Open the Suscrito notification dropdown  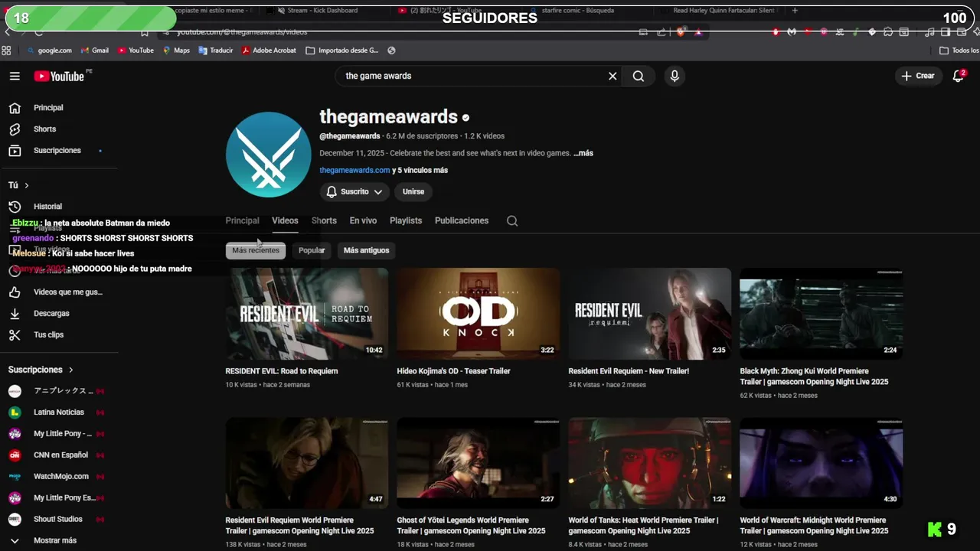(x=354, y=192)
